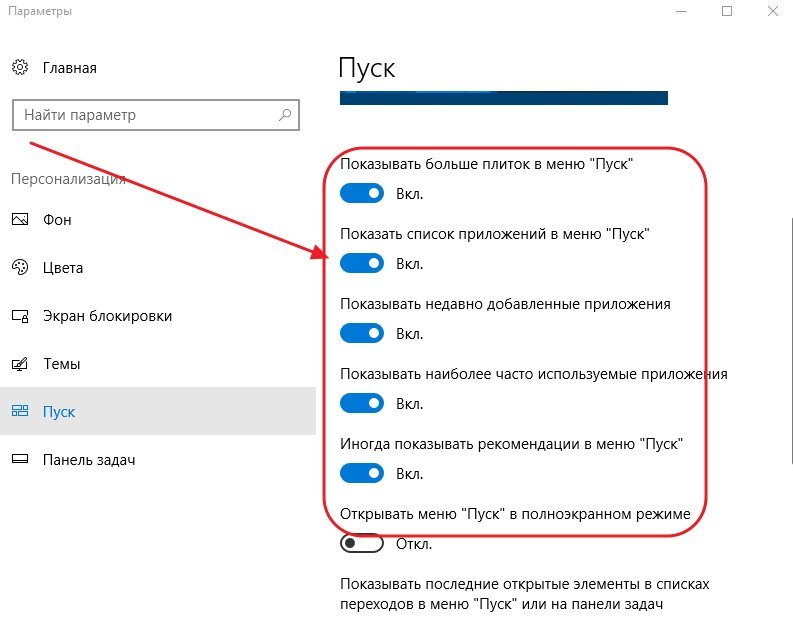Focus the Найти параметр search field
This screenshot has width=793, height=623.
pyautogui.click(x=156, y=115)
